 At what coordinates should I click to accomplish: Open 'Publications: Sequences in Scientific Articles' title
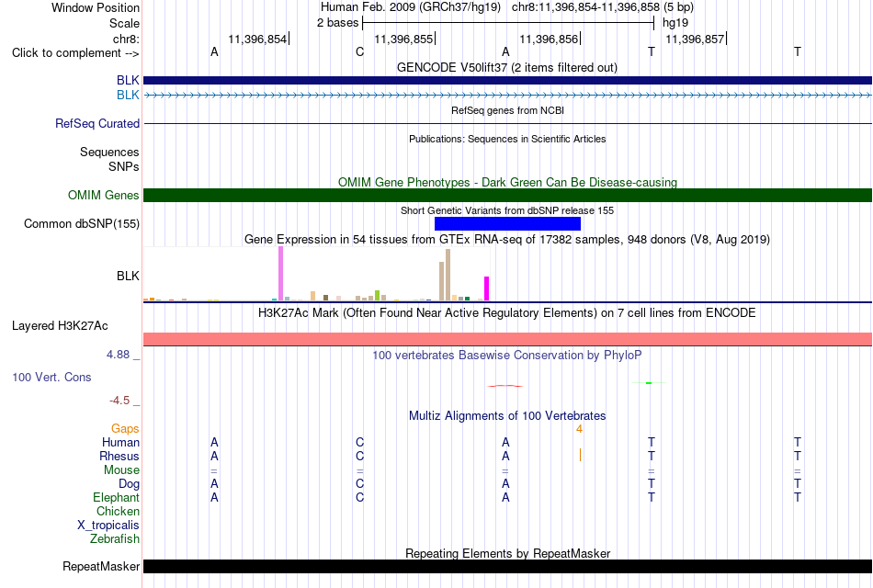(507, 139)
